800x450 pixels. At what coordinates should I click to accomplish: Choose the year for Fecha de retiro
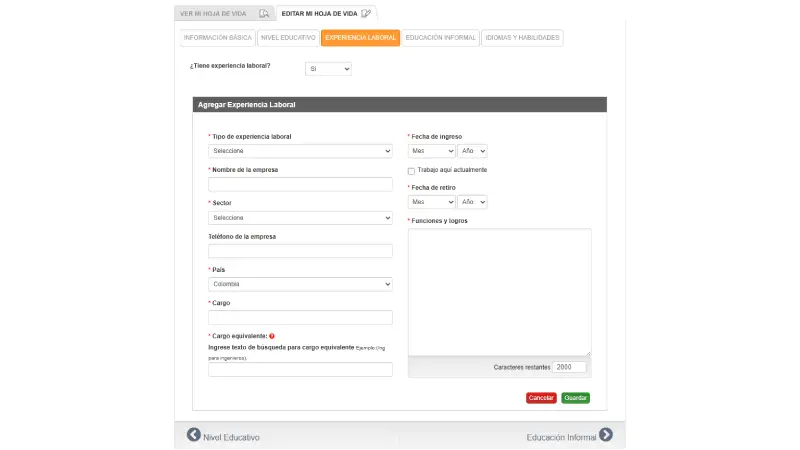(472, 201)
